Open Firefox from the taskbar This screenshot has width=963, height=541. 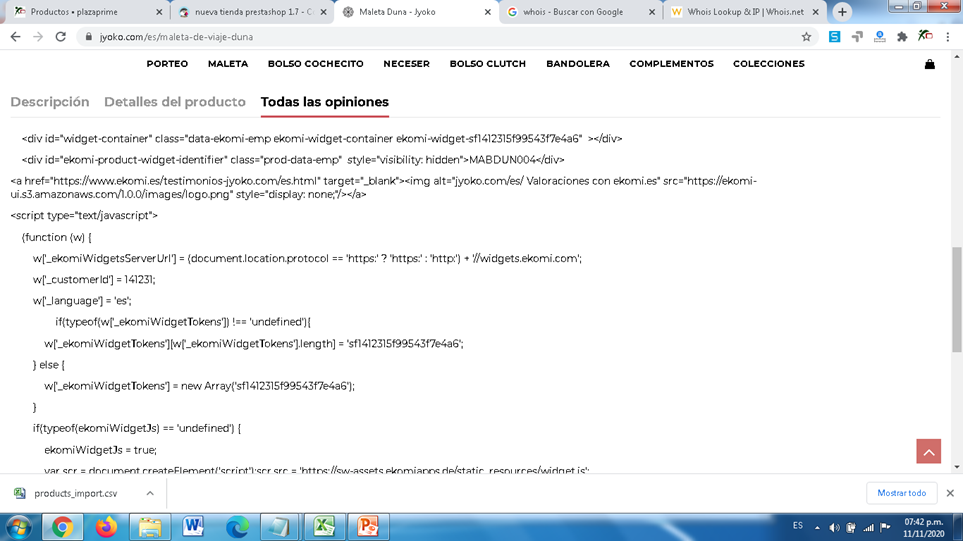click(106, 527)
